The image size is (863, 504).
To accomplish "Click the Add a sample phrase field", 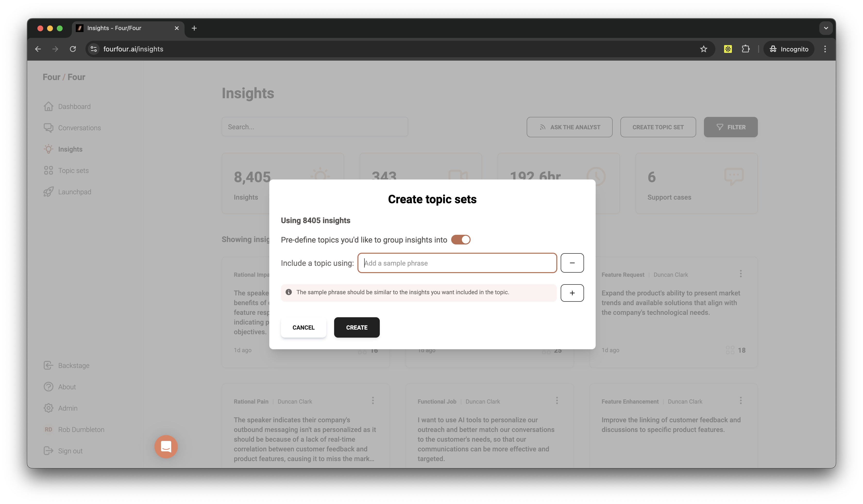I will click(457, 263).
